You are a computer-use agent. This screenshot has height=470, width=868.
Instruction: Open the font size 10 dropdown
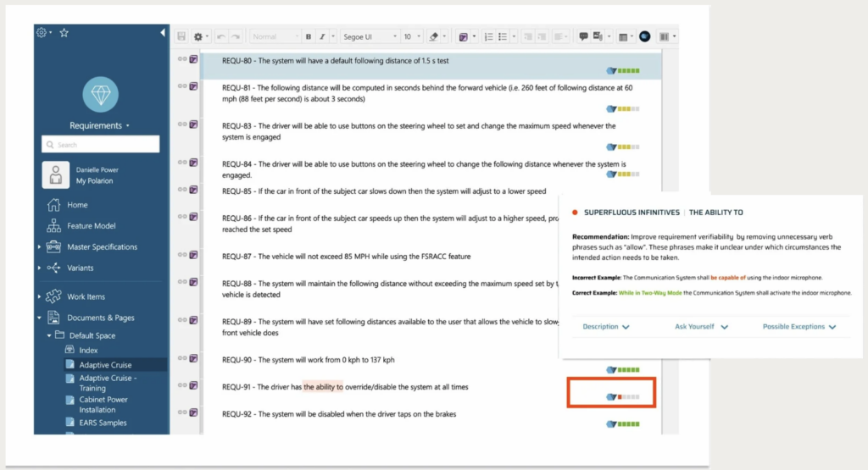412,37
